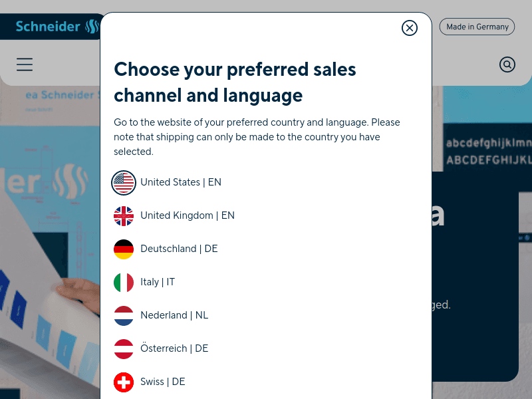
Task: Pick Italy | IT language option
Action: (158, 282)
